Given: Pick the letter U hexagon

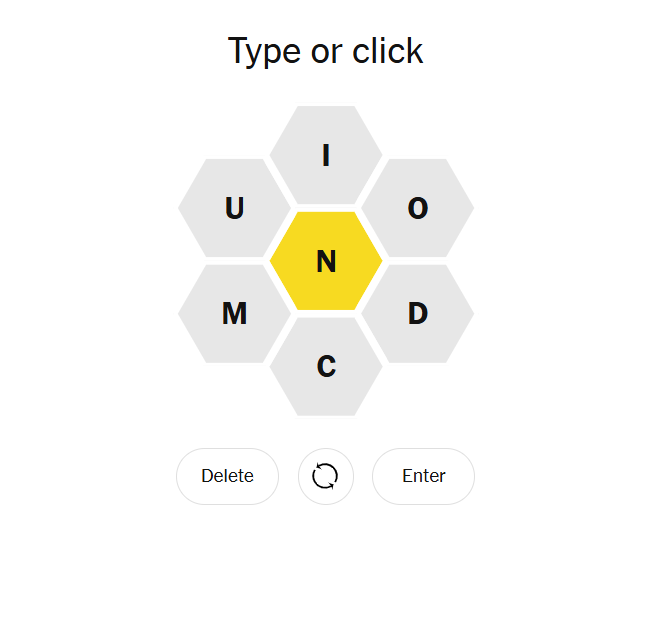Looking at the screenshot, I should pos(234,208).
